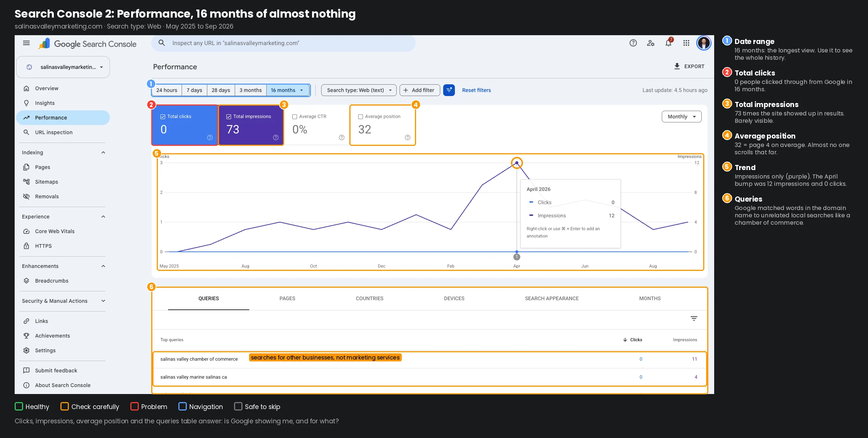868x438 pixels.
Task: Open the Performance sidebar item
Action: click(63, 118)
